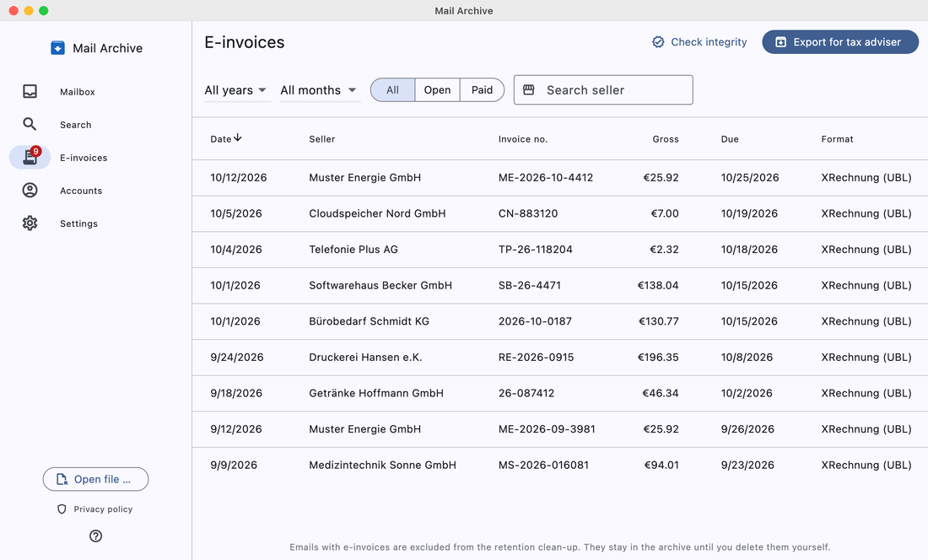Show only Paid invoices
The height and width of the screenshot is (560, 928).
(x=482, y=90)
